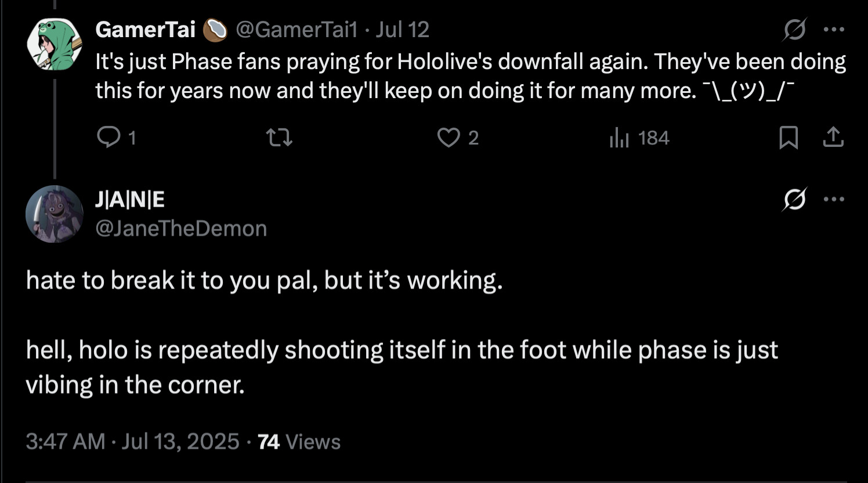Screen dimensions: 868x483
Task: Click the J|A|N|E display name
Action: (x=129, y=200)
